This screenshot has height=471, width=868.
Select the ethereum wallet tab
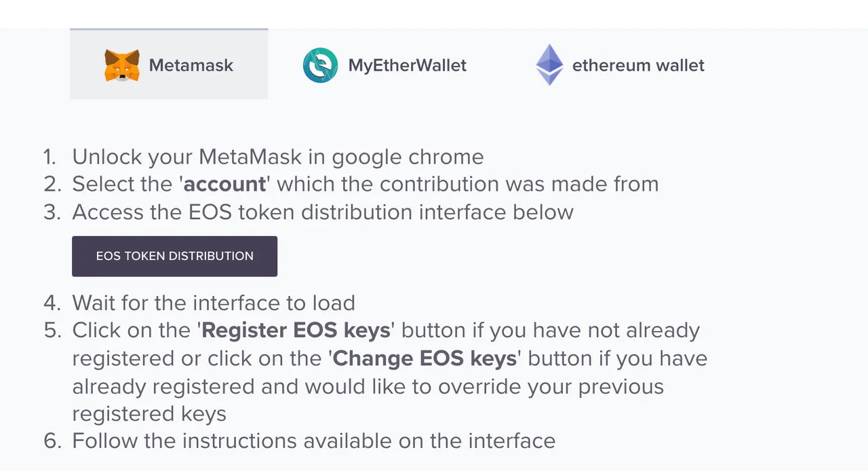pos(620,65)
